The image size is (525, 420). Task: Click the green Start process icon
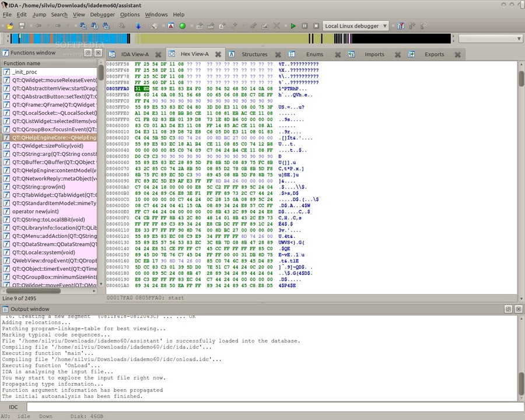point(293,26)
